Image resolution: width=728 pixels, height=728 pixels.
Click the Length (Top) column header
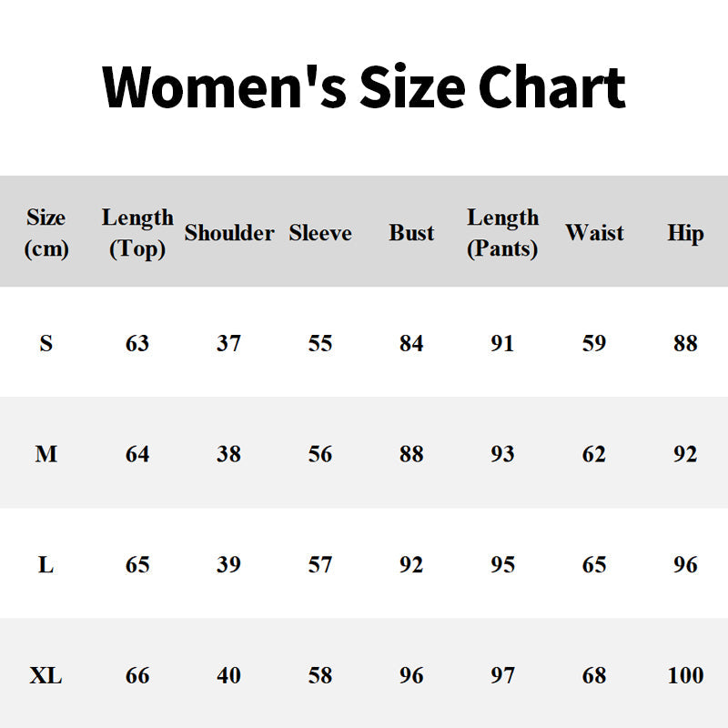pos(137,233)
